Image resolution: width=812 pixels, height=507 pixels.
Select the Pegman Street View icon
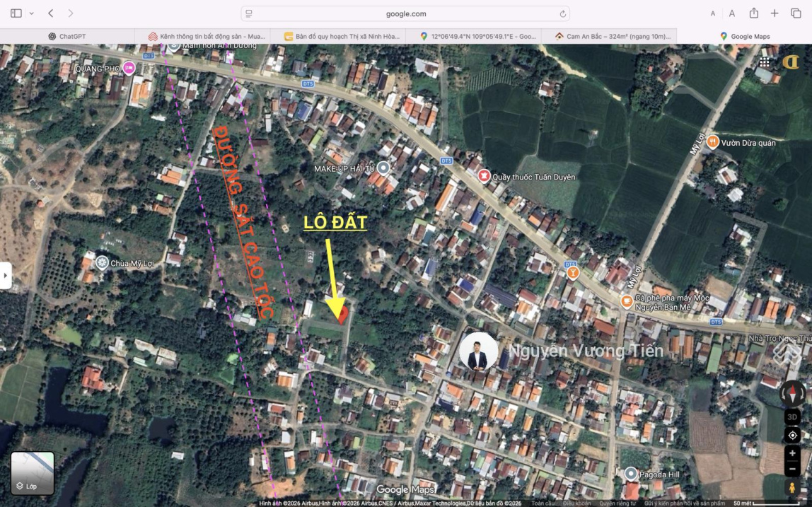tap(791, 488)
